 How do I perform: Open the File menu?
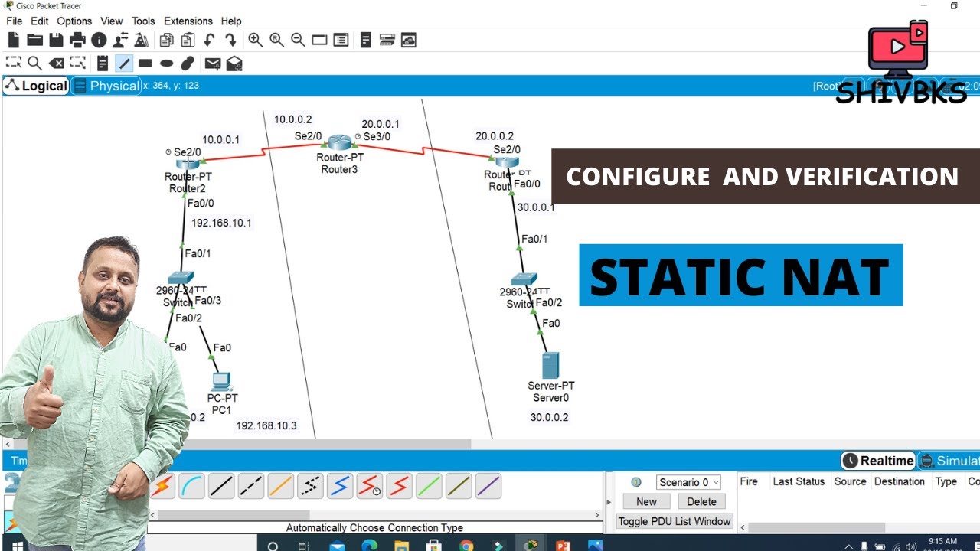pos(15,21)
